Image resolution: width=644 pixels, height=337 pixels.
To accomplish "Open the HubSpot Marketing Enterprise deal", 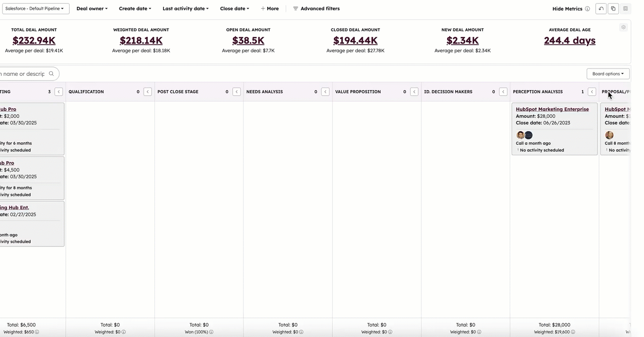I will pos(552,109).
